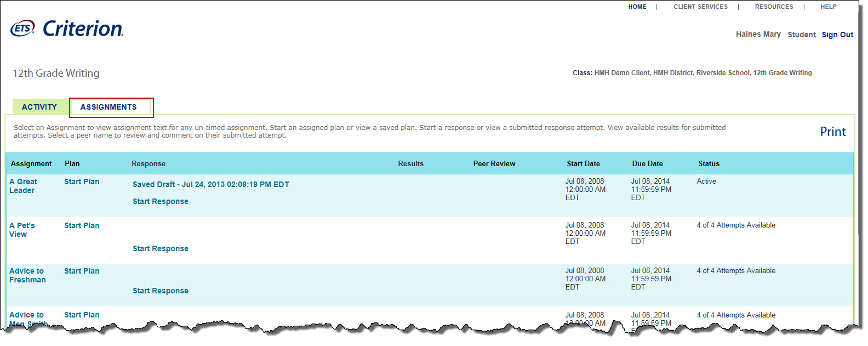Click the start date for A Pet's View
This screenshot has height=346, width=868.
585,233
